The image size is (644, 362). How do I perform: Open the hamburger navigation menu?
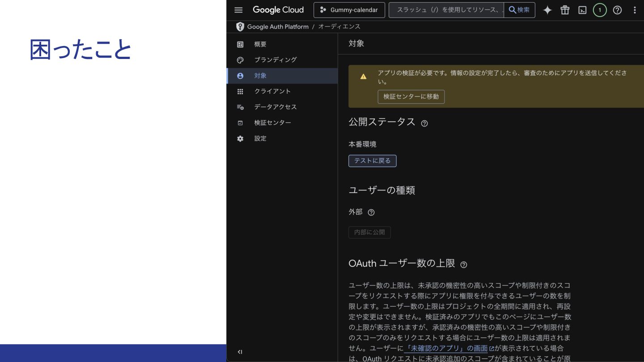238,10
